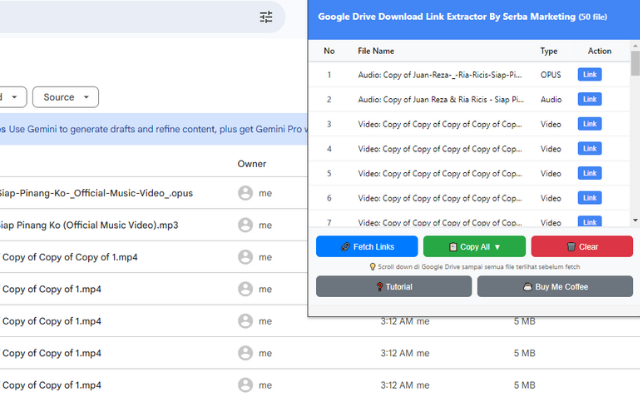Image resolution: width=640 pixels, height=400 pixels.
Task: Click the scrollbar down arrow in extractor list
Action: point(635,220)
